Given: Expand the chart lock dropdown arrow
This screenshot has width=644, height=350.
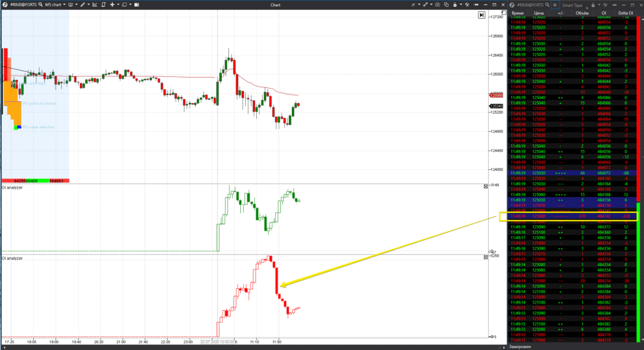Looking at the screenshot, I should click(x=461, y=4).
